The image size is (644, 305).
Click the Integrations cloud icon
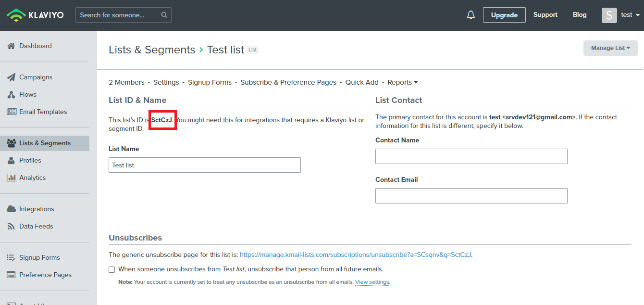(12, 209)
